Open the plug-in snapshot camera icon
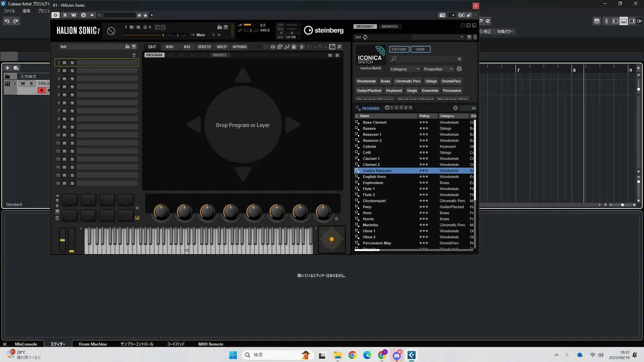The height and width of the screenshot is (362, 644). pyautogui.click(x=442, y=15)
